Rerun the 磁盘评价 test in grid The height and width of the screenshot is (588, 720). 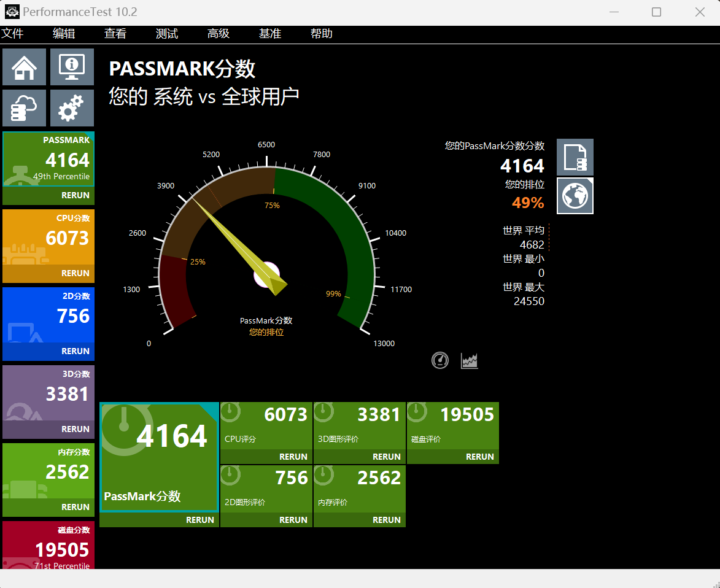pyautogui.click(x=479, y=457)
